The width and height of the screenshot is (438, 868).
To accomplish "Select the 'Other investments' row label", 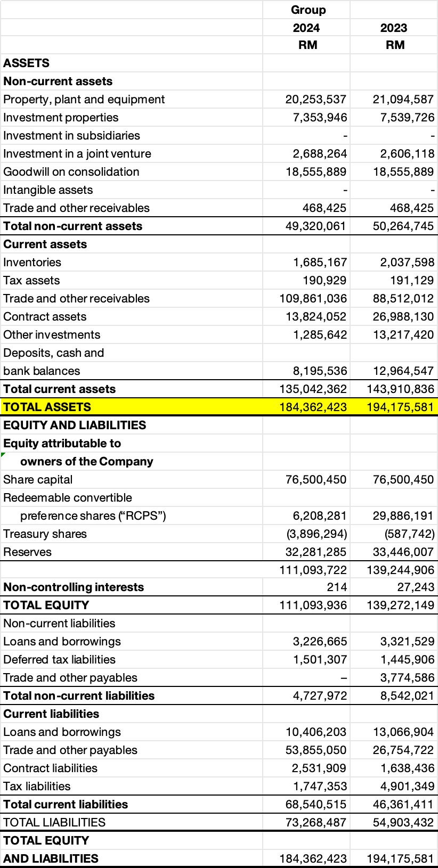I will pyautogui.click(x=52, y=335).
